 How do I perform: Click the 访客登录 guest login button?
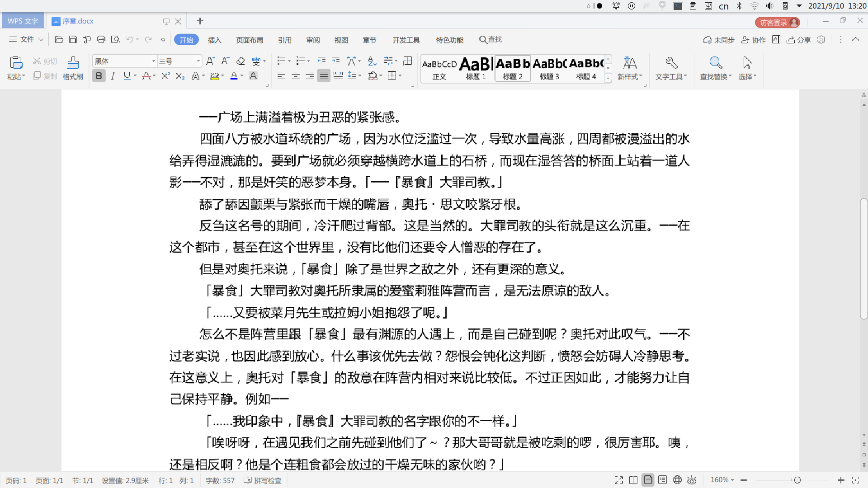[x=777, y=22]
